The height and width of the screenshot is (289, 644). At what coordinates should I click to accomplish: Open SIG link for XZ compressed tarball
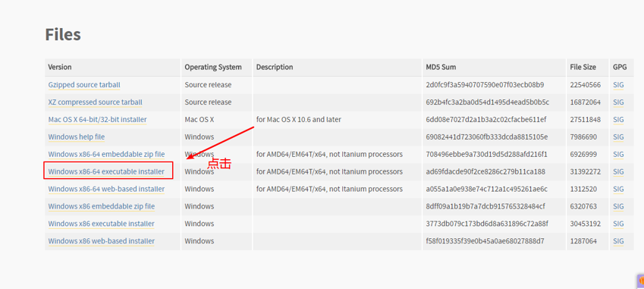coord(618,102)
